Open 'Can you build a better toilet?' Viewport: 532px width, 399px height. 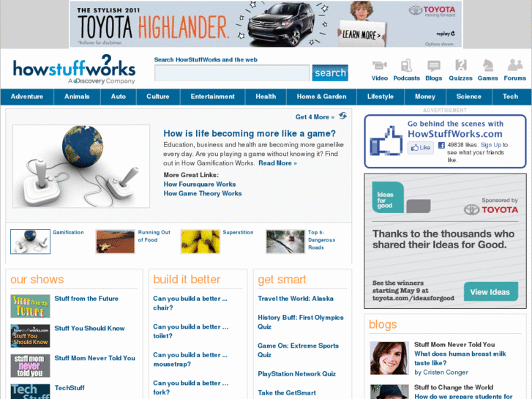click(x=191, y=332)
